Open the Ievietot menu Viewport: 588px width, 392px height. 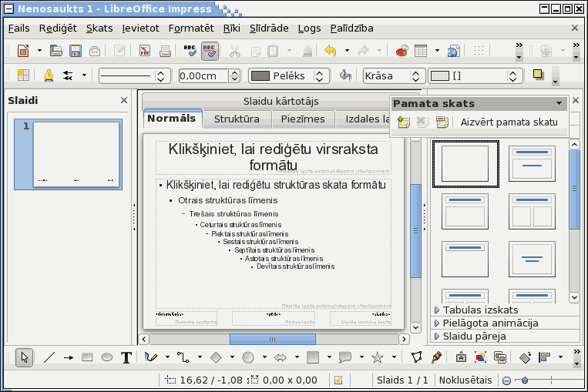tap(140, 28)
